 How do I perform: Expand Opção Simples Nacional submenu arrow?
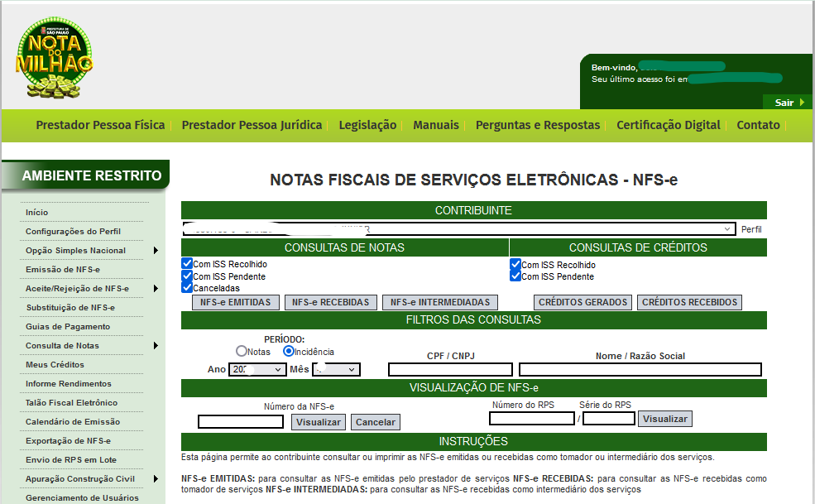[x=156, y=251]
